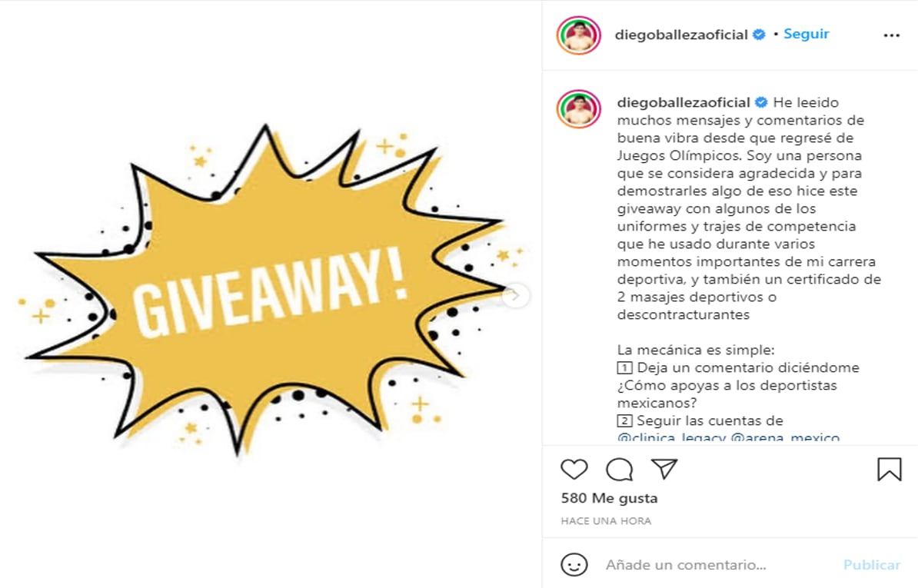Click the Publicar button
The width and height of the screenshot is (918, 588).
click(871, 565)
